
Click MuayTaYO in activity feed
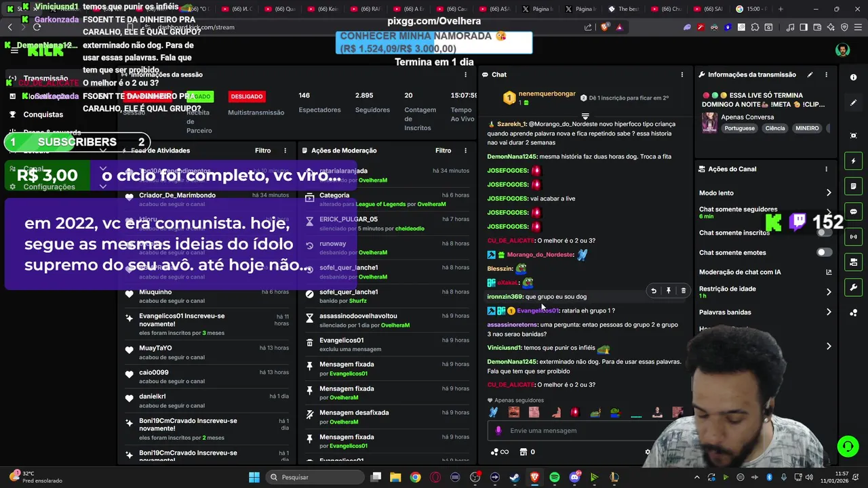point(155,348)
